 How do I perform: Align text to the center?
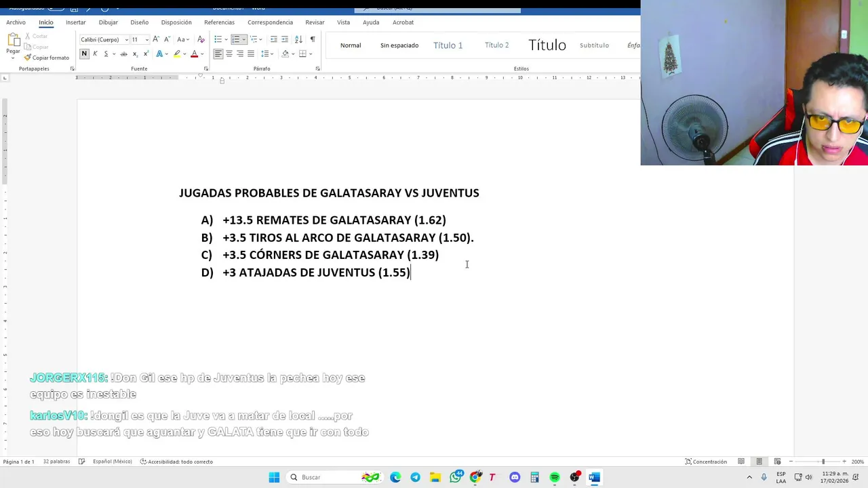[229, 54]
